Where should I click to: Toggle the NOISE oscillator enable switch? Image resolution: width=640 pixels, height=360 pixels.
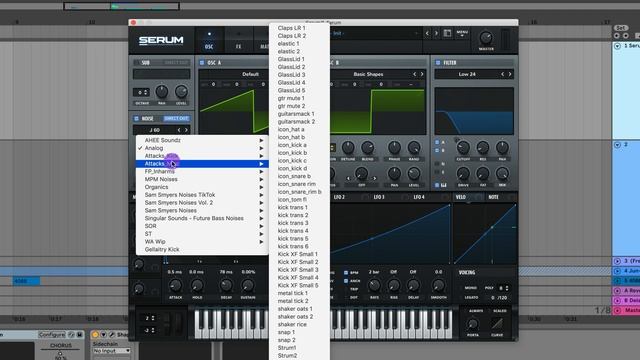coord(136,119)
